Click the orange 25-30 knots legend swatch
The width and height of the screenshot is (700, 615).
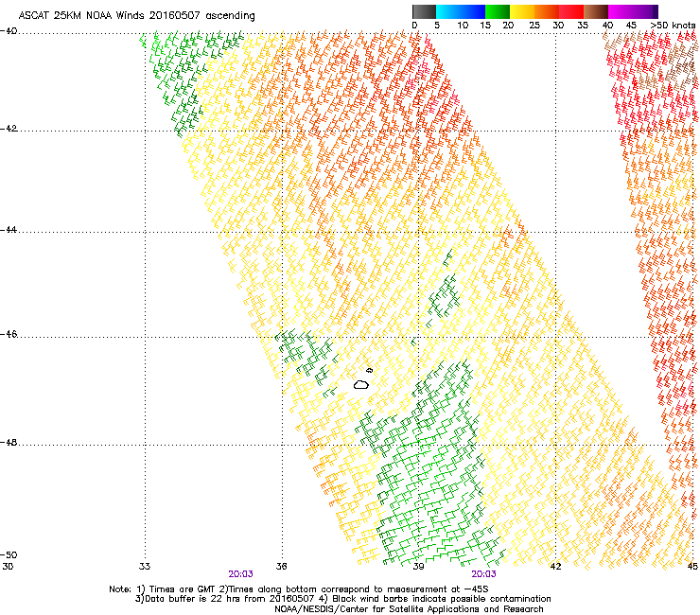pos(547,11)
